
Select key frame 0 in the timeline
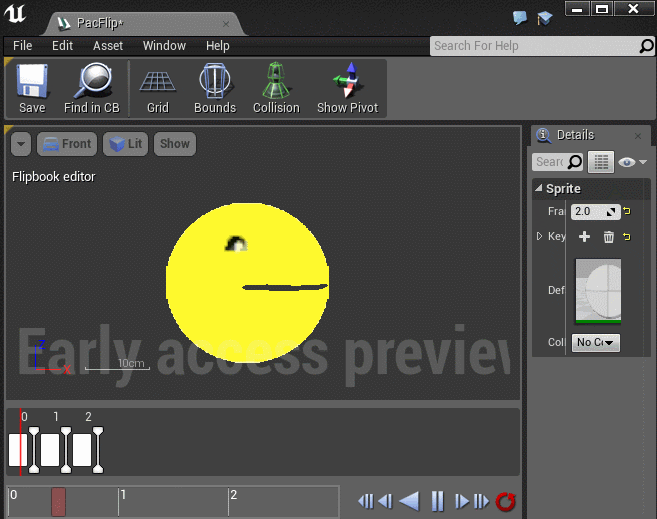click(18, 450)
